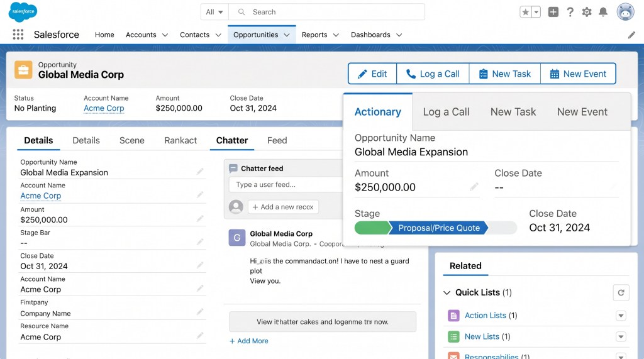Screen dimensions: 644x359
Task: Click the Opportunity briefcase icon
Action: point(23,70)
